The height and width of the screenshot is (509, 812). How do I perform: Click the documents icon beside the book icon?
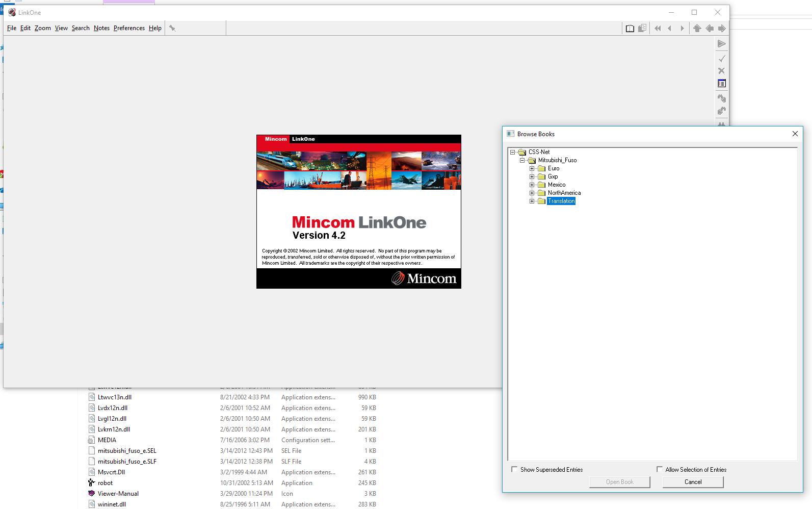coord(642,29)
